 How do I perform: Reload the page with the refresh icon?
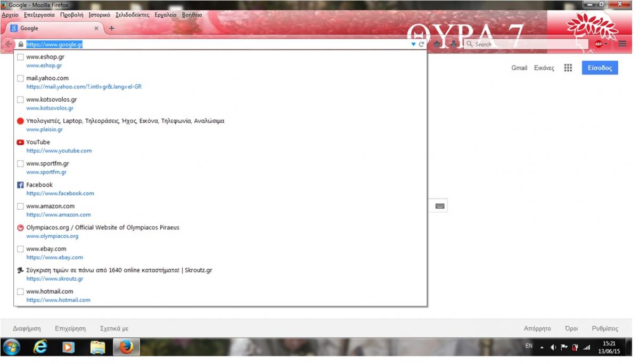click(x=421, y=45)
